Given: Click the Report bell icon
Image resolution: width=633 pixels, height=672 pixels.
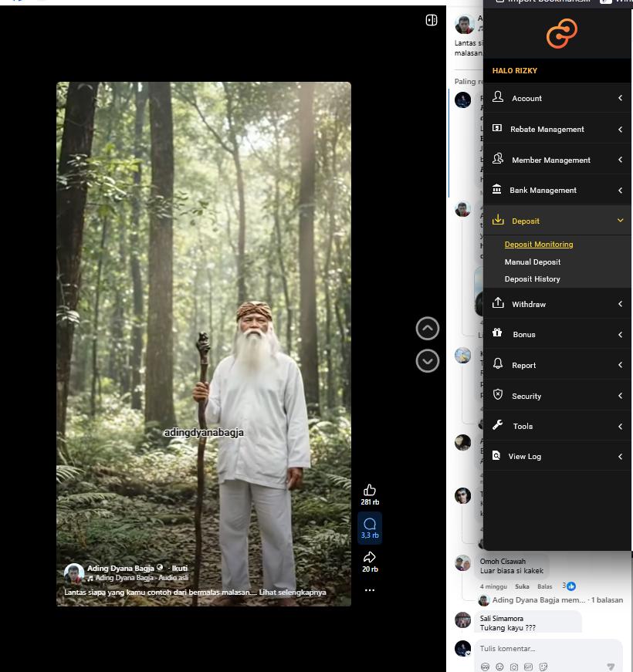Looking at the screenshot, I should click(x=497, y=364).
